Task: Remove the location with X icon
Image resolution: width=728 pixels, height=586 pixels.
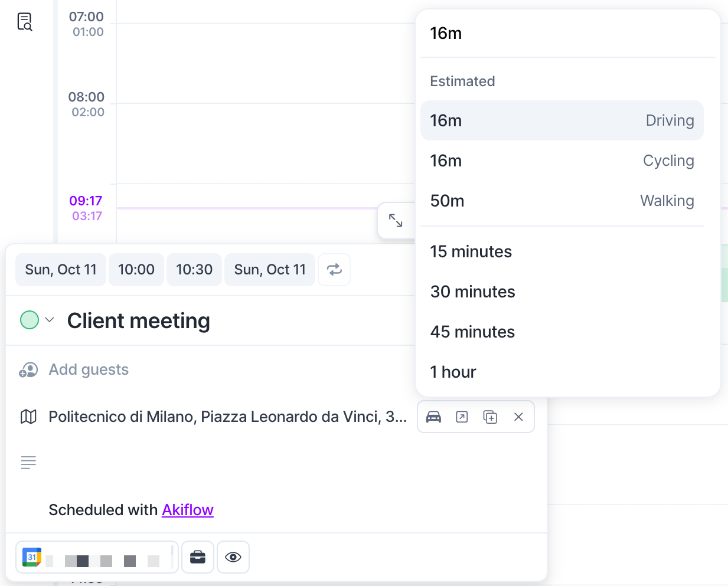Action: tap(518, 417)
